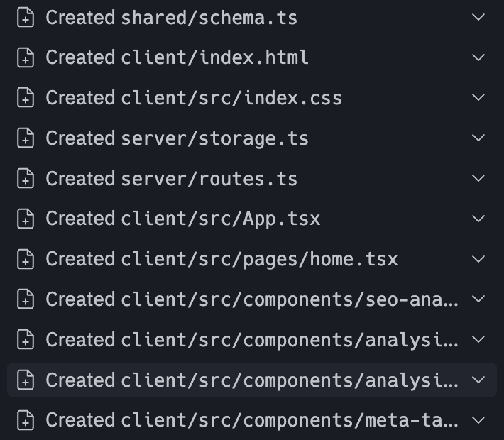Click the file icon beside pages/home.tsx
This screenshot has width=504, height=440.
coord(26,259)
